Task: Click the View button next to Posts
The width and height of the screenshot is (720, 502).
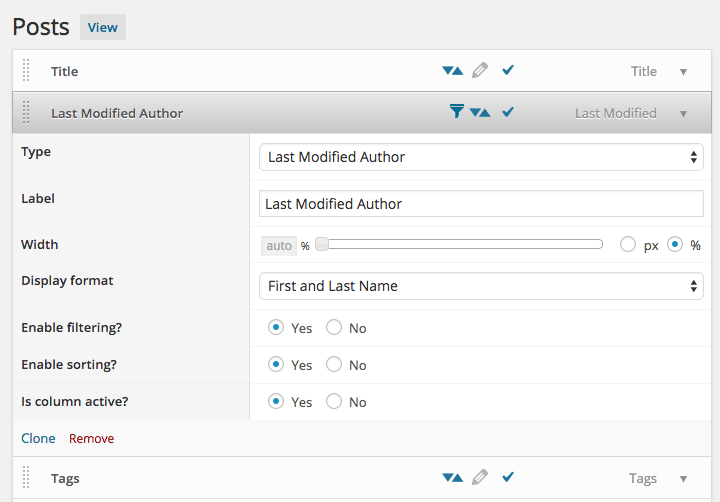Action: (103, 27)
